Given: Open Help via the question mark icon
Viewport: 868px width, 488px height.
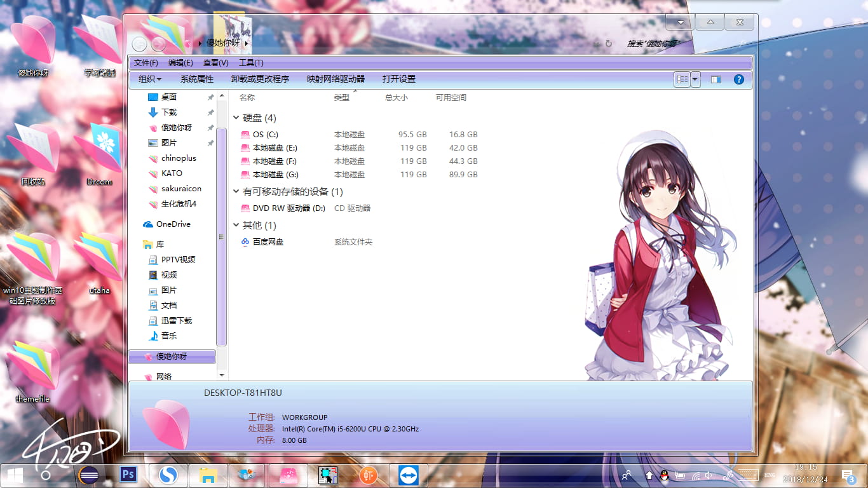Looking at the screenshot, I should [738, 79].
